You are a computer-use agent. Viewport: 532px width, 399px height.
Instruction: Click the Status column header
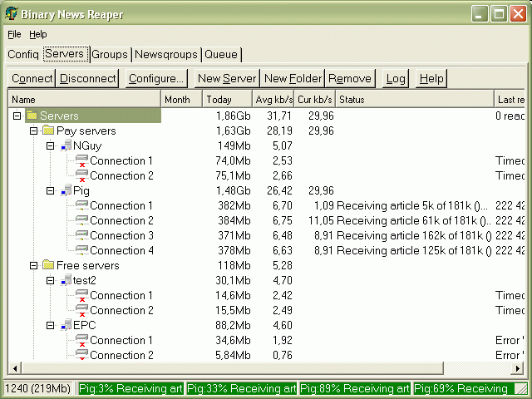(415, 100)
